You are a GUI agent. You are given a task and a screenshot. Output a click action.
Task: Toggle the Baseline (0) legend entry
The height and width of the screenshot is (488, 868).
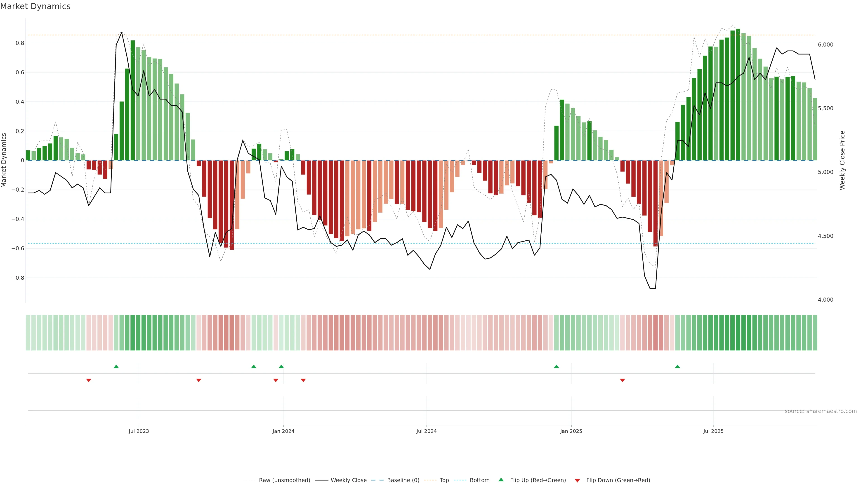pyautogui.click(x=403, y=480)
